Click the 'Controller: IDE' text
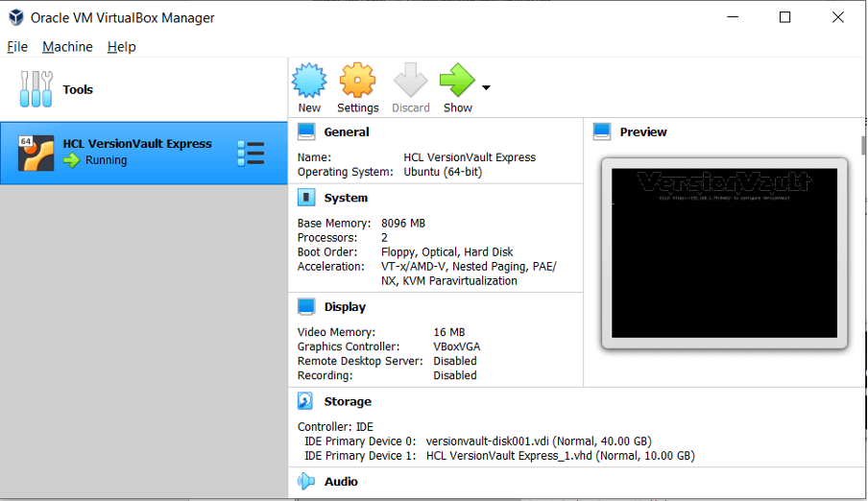Image resolution: width=868 pixels, height=501 pixels. (335, 427)
